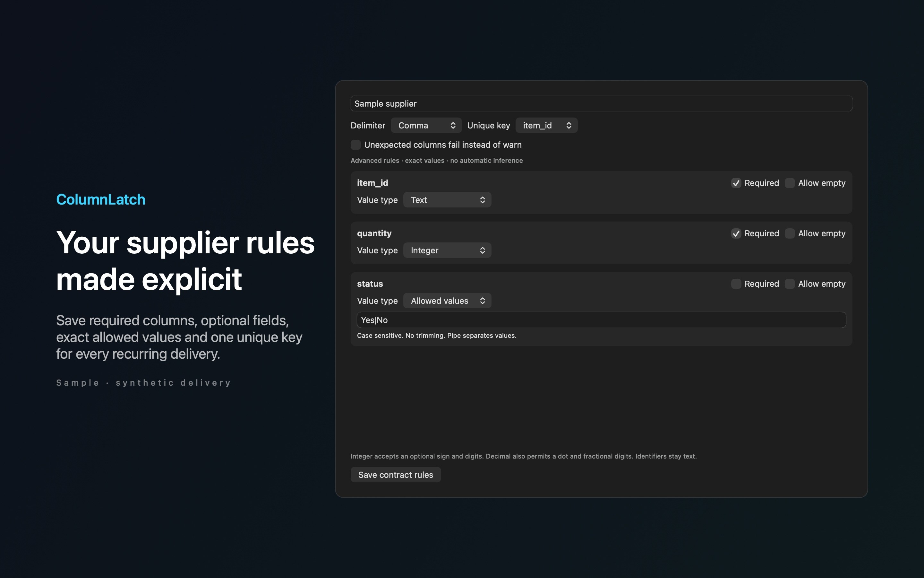Screen dimensions: 924x578
Task: Click the Yes|No allowed values field
Action: click(x=601, y=320)
